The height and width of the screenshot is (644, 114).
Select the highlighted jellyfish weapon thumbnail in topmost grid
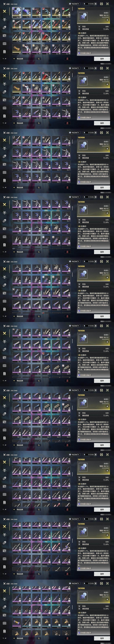[17, 13]
